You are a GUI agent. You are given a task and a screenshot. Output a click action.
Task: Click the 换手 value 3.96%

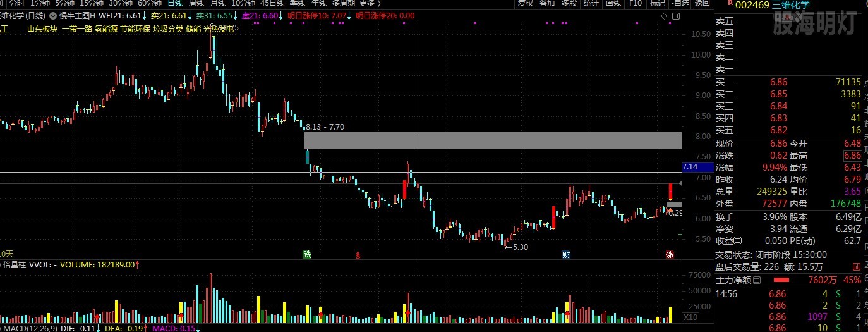click(773, 217)
